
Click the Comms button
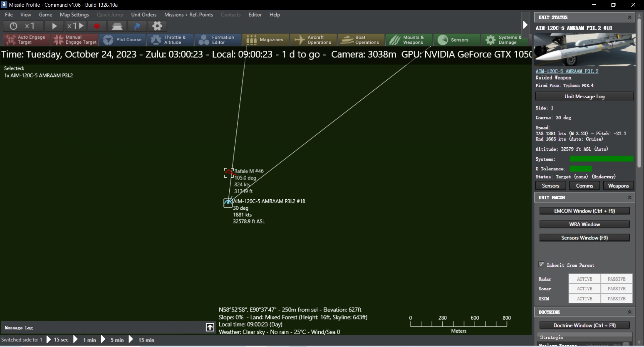coord(585,186)
